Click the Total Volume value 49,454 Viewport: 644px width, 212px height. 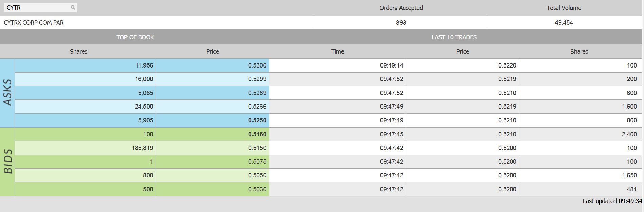(x=564, y=23)
